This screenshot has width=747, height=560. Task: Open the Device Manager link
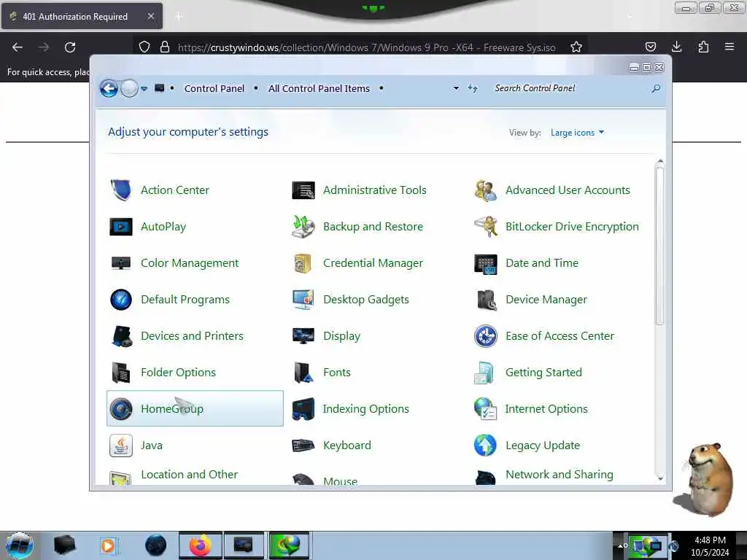546,300
